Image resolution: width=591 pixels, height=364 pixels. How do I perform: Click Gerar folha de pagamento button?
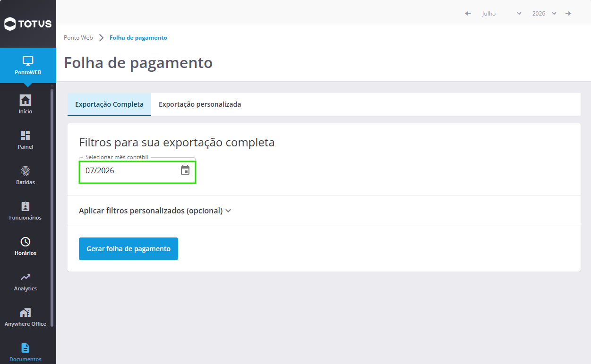pyautogui.click(x=128, y=249)
